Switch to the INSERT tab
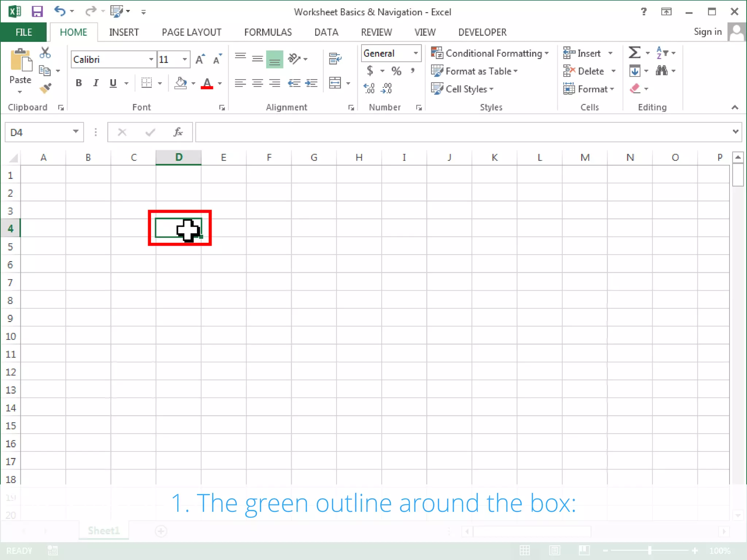747x560 pixels. pyautogui.click(x=124, y=32)
